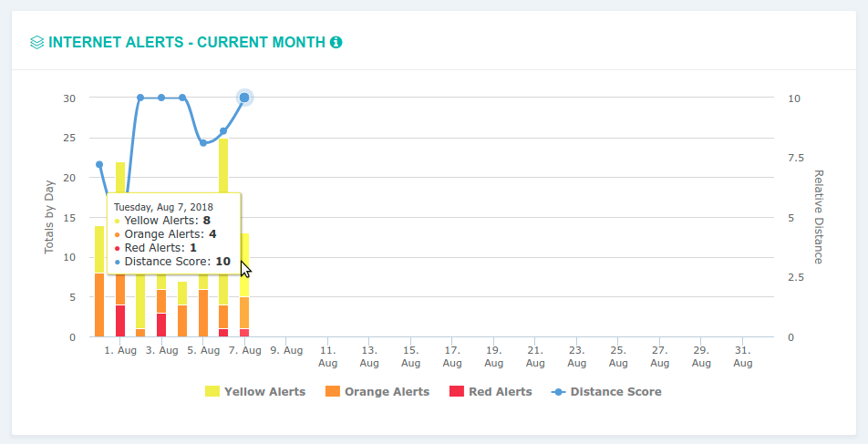Screen dimensions: 868x444
Task: Click the '7. Aug' x-axis label
Action: coord(244,350)
